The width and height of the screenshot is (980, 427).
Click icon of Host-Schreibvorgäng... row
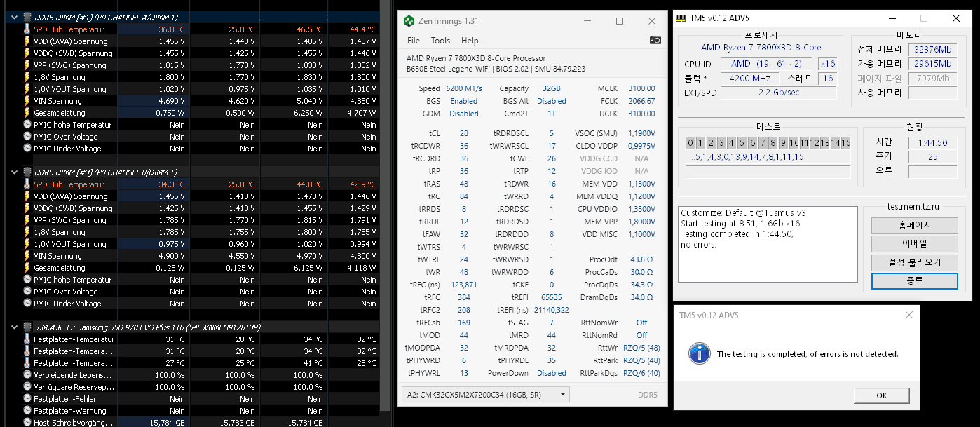tap(27, 423)
